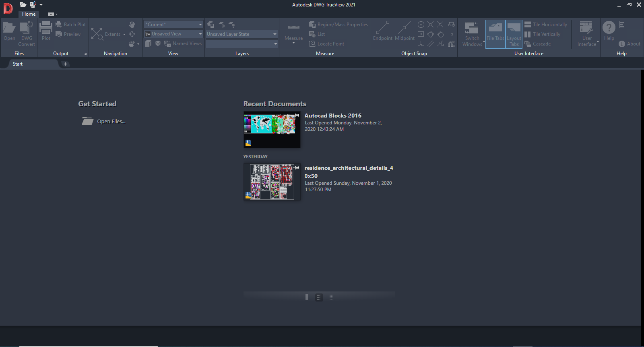
Task: Click the List properties tool
Action: (317, 34)
